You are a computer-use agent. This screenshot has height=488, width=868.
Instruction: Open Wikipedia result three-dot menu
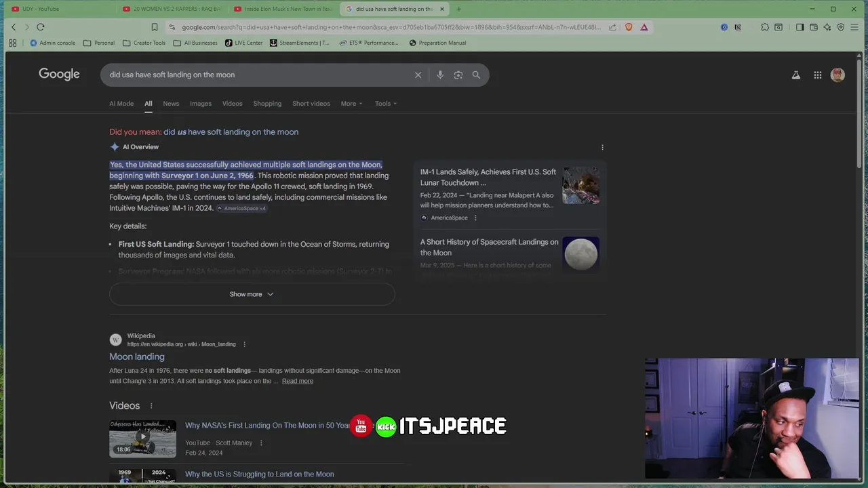tap(245, 344)
